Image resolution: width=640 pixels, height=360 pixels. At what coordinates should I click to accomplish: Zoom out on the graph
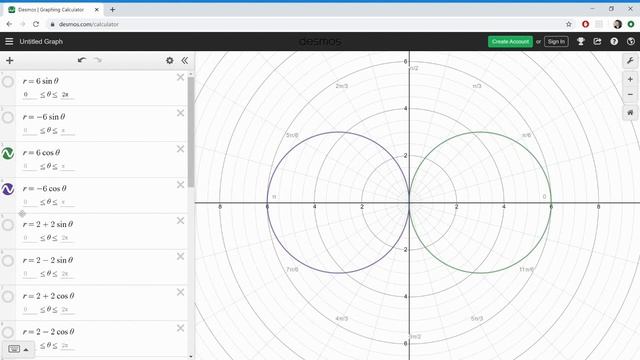pos(630,95)
